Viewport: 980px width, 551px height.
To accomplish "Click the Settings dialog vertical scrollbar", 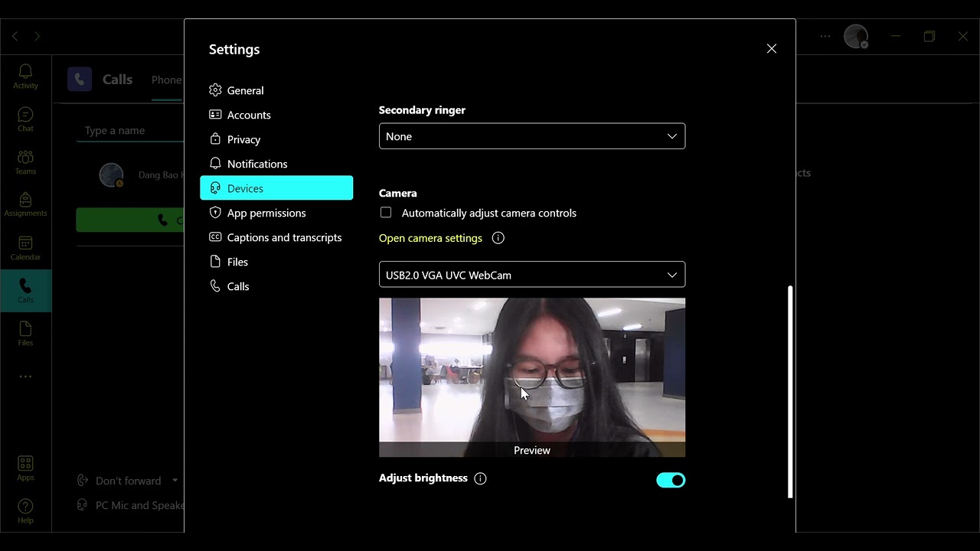I will point(790,392).
